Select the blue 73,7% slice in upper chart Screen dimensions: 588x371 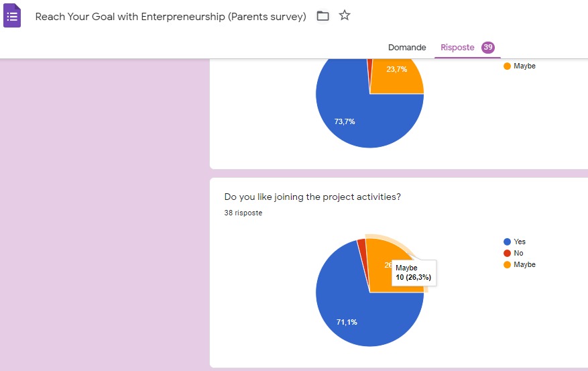point(349,114)
